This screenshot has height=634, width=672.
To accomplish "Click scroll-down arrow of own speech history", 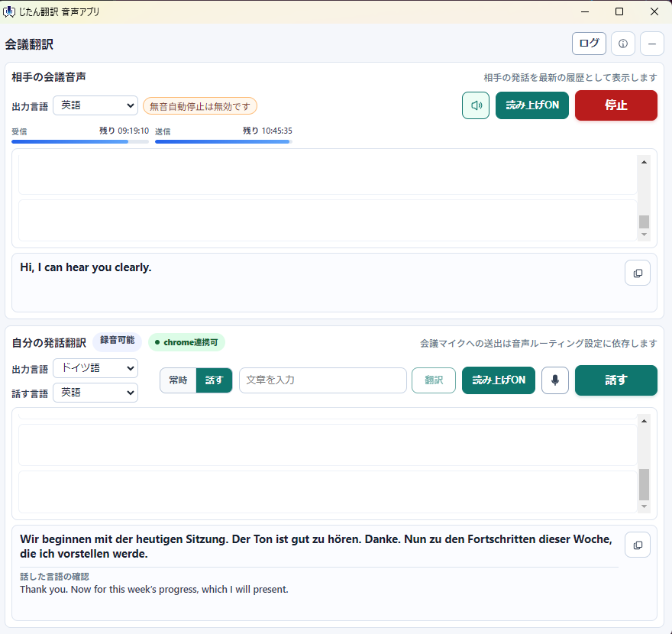I will tap(644, 506).
